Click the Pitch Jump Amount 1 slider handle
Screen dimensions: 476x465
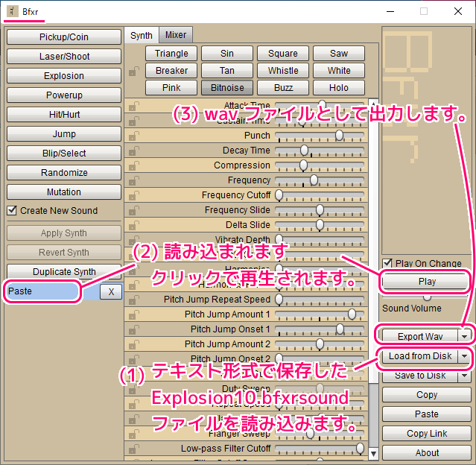[x=352, y=314]
